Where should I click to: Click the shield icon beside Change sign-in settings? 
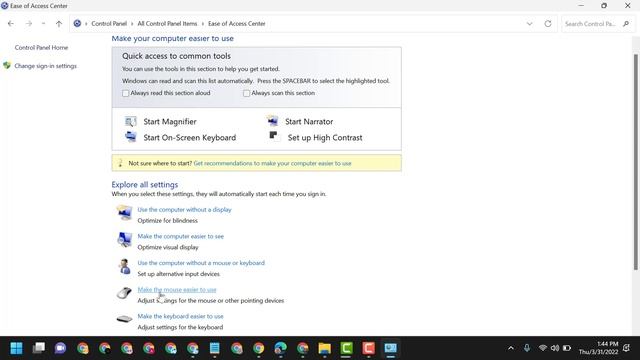pos(7,65)
